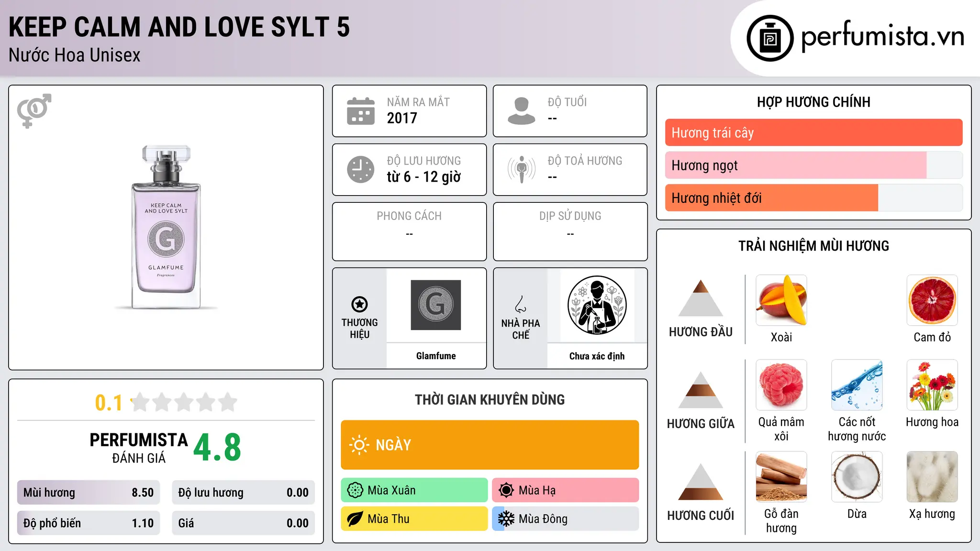
Task: Click the TRẢI NGHIỆM MÙI HƯƠNG heading
Action: coord(813,246)
